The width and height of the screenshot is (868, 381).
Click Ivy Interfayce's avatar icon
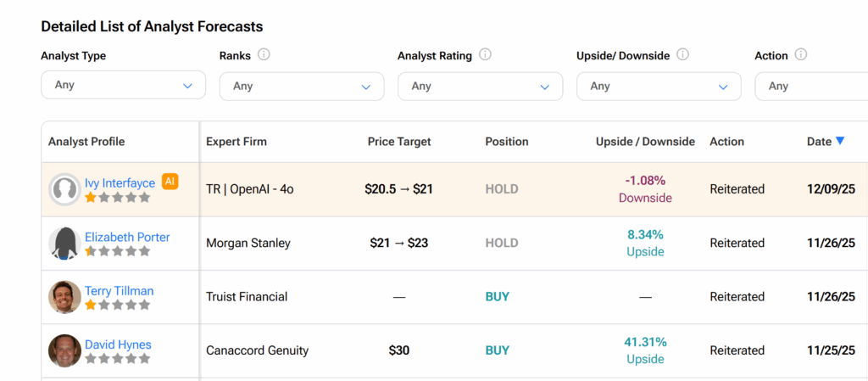(x=64, y=189)
